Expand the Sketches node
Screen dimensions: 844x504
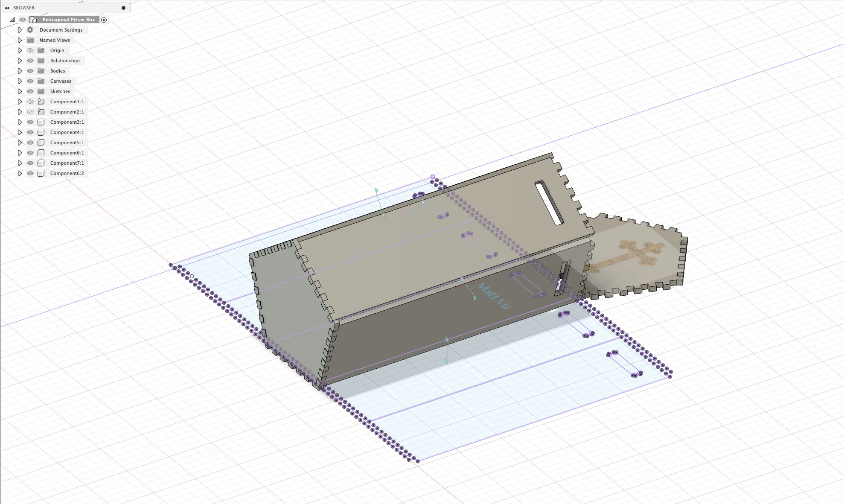pos(20,91)
